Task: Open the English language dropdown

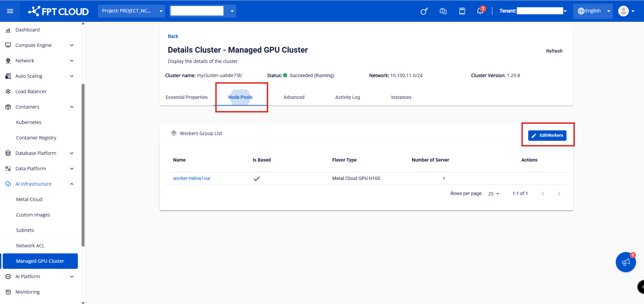Action: [x=593, y=11]
